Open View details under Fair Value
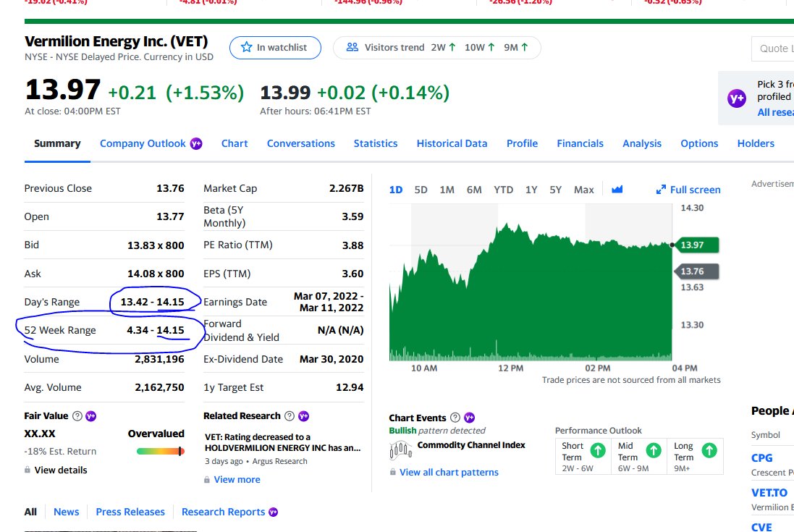 coord(61,470)
